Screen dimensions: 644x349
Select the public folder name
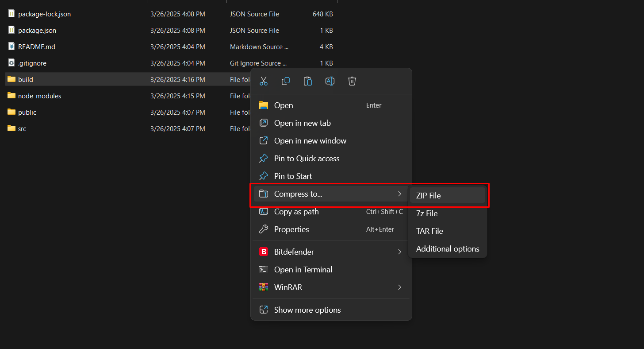coord(27,112)
